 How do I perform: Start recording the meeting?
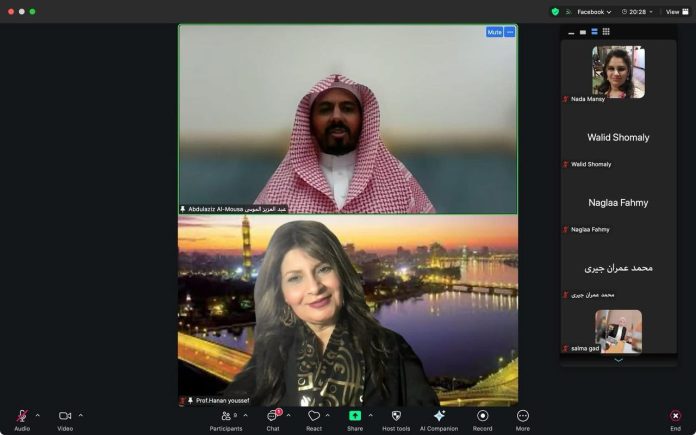482,416
